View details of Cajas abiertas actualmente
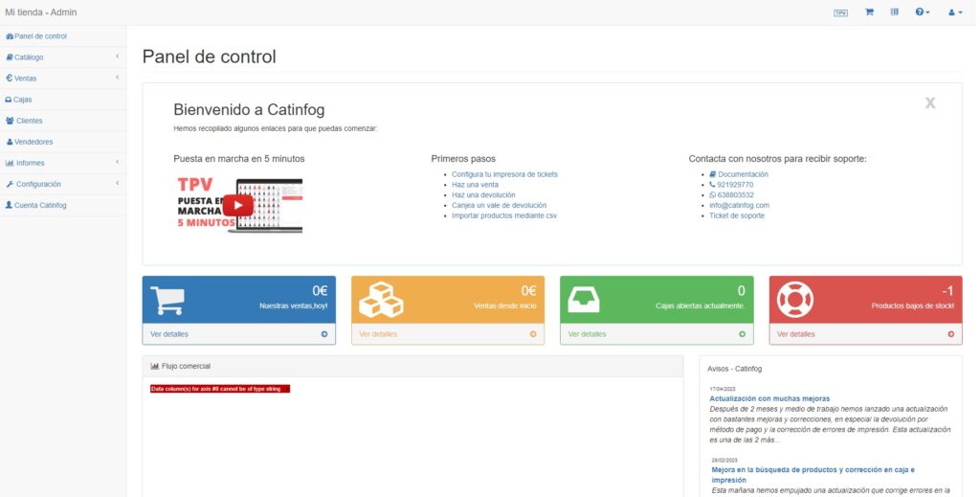Image resolution: width=980 pixels, height=497 pixels. (x=657, y=334)
